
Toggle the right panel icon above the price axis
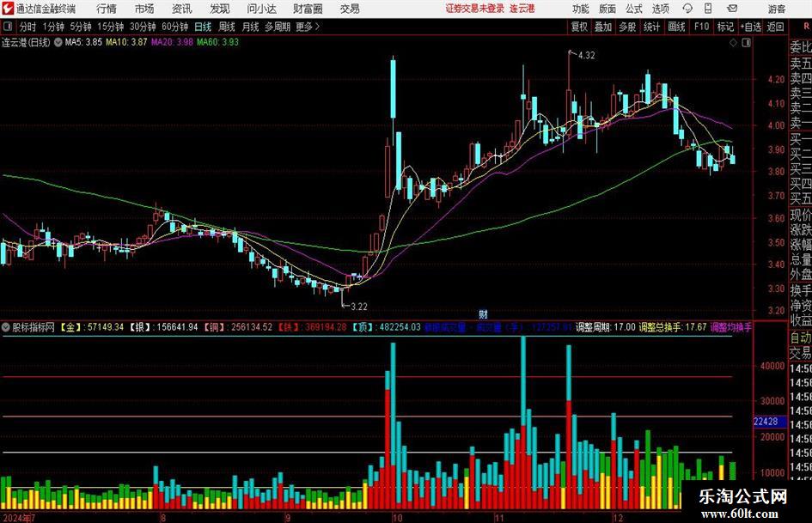746,43
